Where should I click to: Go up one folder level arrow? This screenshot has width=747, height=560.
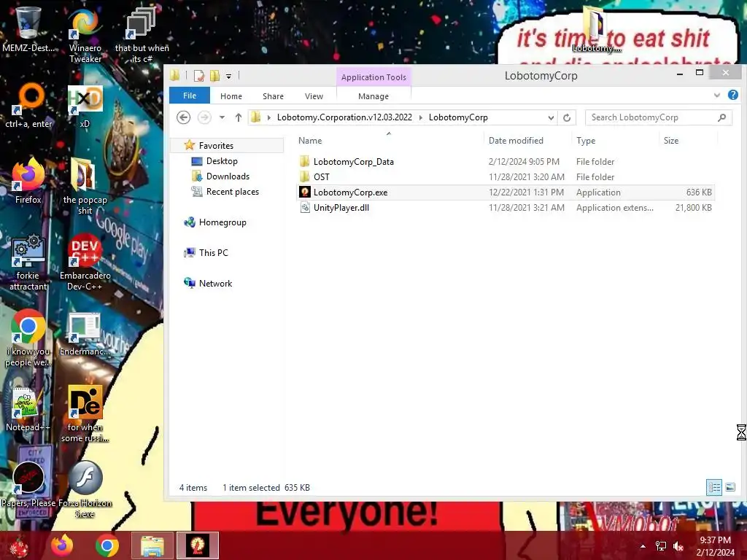239,117
